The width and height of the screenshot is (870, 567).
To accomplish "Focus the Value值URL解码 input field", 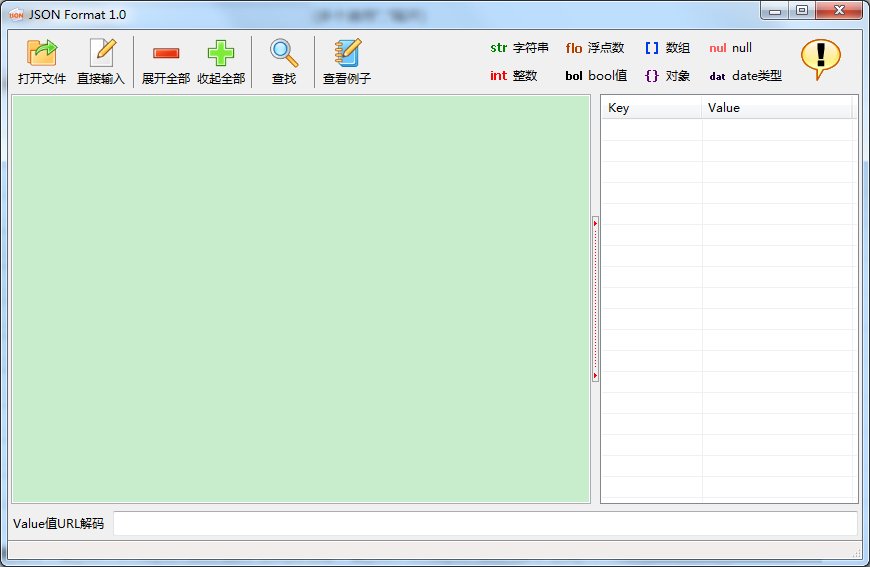I will pyautogui.click(x=485, y=523).
